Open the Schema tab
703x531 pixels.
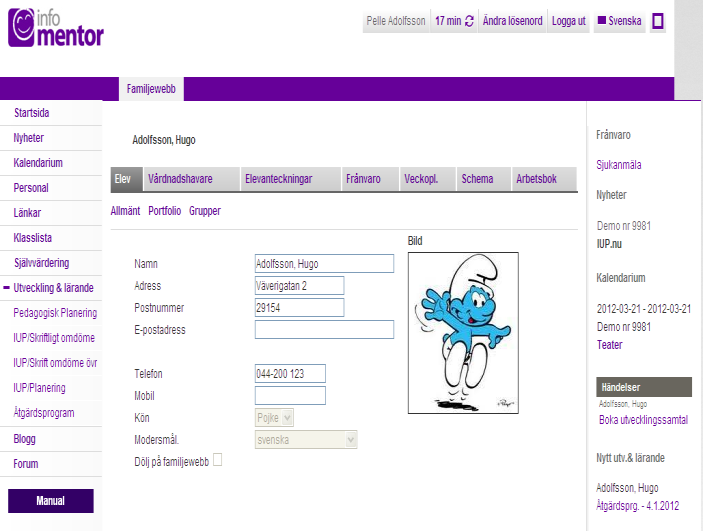coord(484,179)
